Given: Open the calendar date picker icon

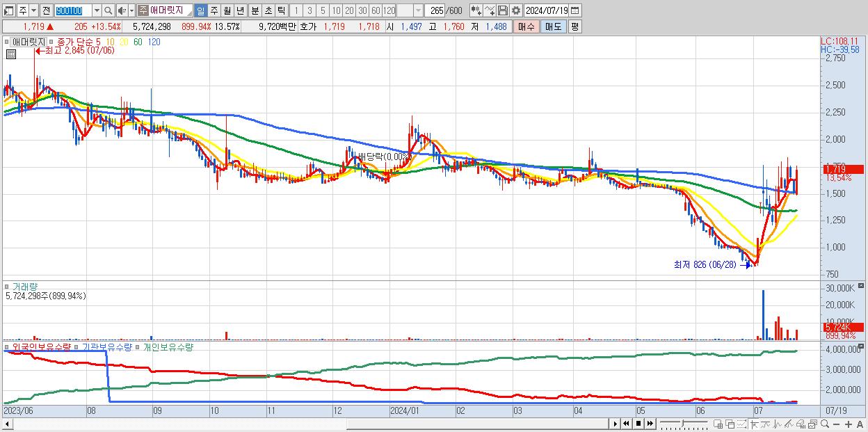Looking at the screenshot, I should [574, 10].
